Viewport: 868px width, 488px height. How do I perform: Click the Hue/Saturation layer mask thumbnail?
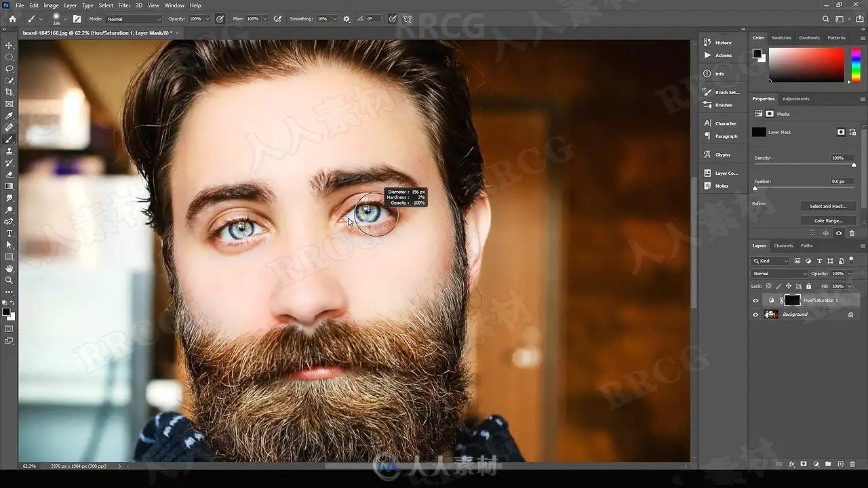pyautogui.click(x=792, y=300)
